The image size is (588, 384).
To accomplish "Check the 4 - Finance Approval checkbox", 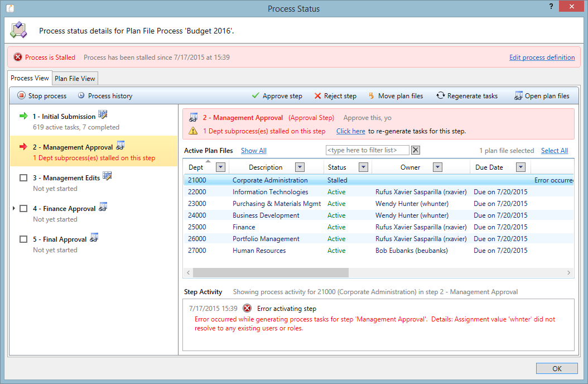I will click(x=23, y=209).
